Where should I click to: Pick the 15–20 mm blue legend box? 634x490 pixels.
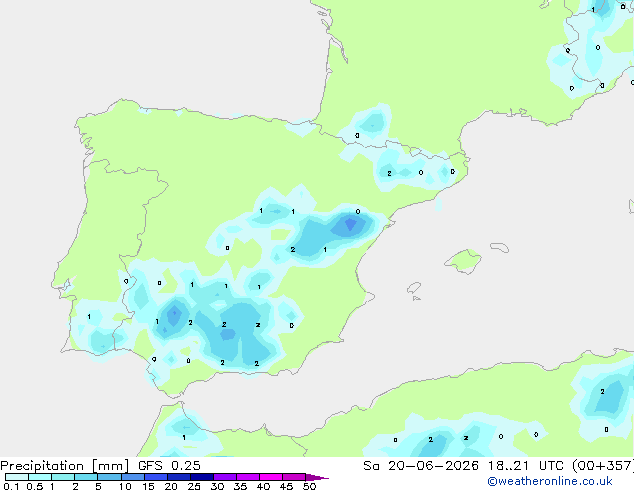(155, 477)
